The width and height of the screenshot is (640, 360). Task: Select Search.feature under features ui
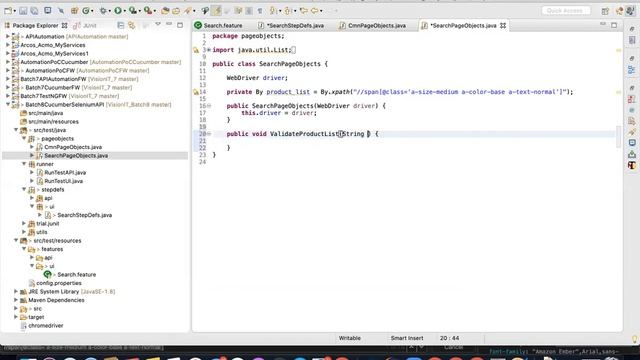click(77, 275)
